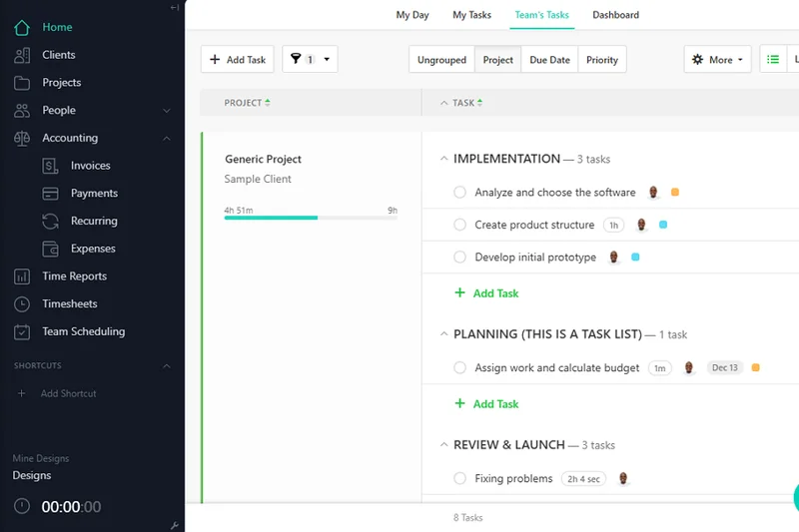Switch to list view icon
Viewport: 799px width, 532px height.
(773, 60)
